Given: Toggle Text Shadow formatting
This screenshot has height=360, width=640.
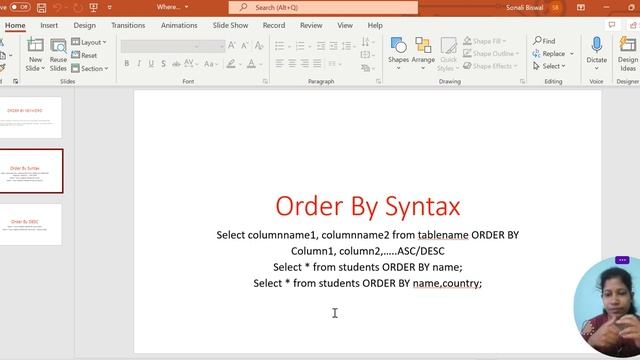Looking at the screenshot, I should click(x=163, y=64).
